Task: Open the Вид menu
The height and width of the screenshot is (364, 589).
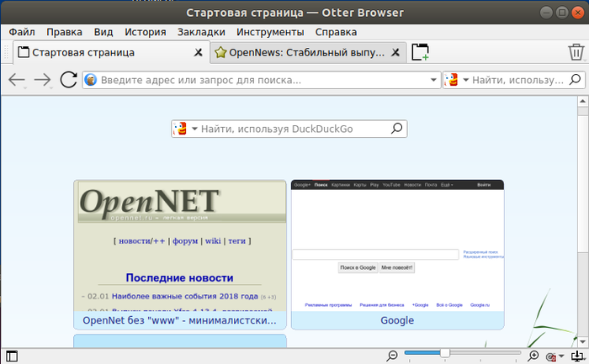Action: pyautogui.click(x=103, y=32)
